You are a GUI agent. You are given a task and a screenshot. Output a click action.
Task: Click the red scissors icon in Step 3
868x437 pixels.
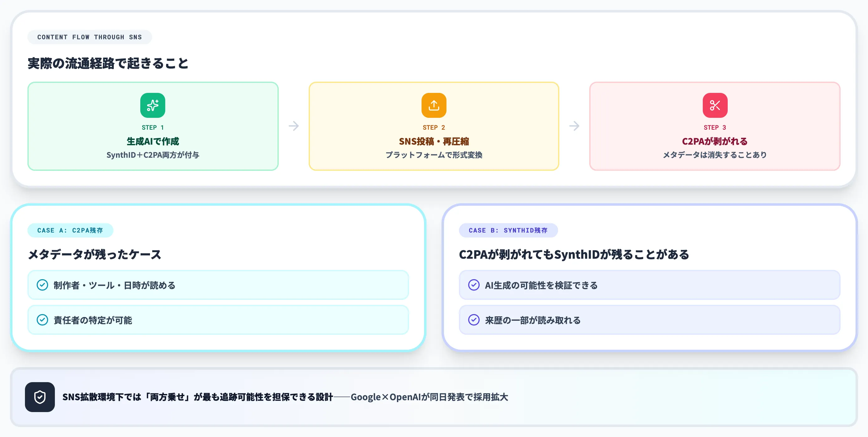tap(715, 105)
